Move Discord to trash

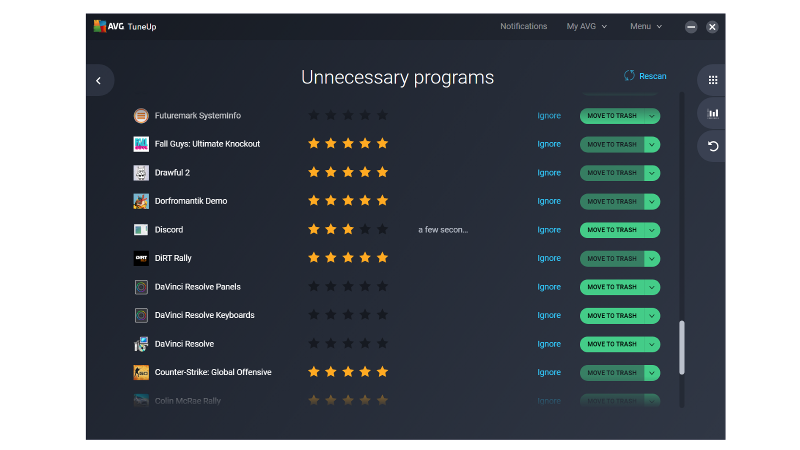pos(612,230)
